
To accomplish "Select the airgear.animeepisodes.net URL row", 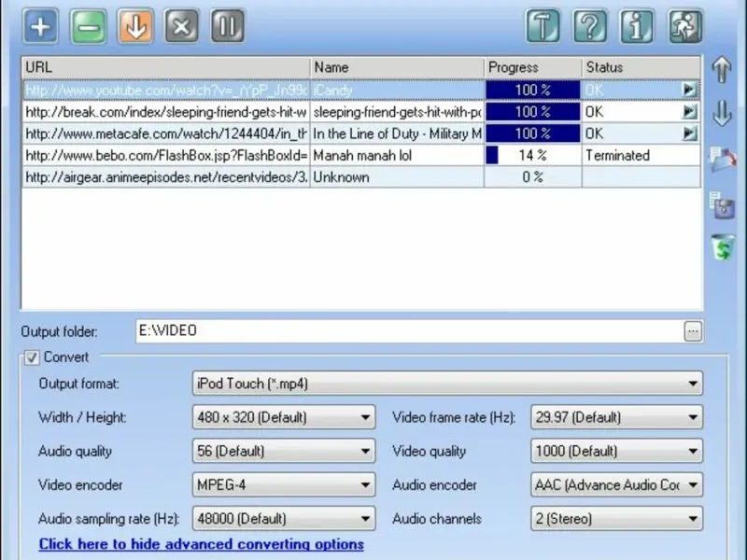I will (361, 177).
